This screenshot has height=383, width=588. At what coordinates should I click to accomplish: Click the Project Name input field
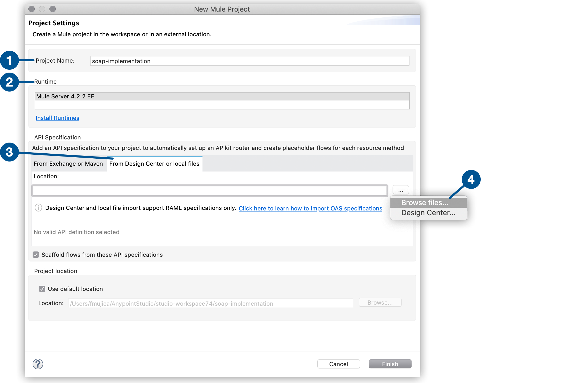[250, 61]
